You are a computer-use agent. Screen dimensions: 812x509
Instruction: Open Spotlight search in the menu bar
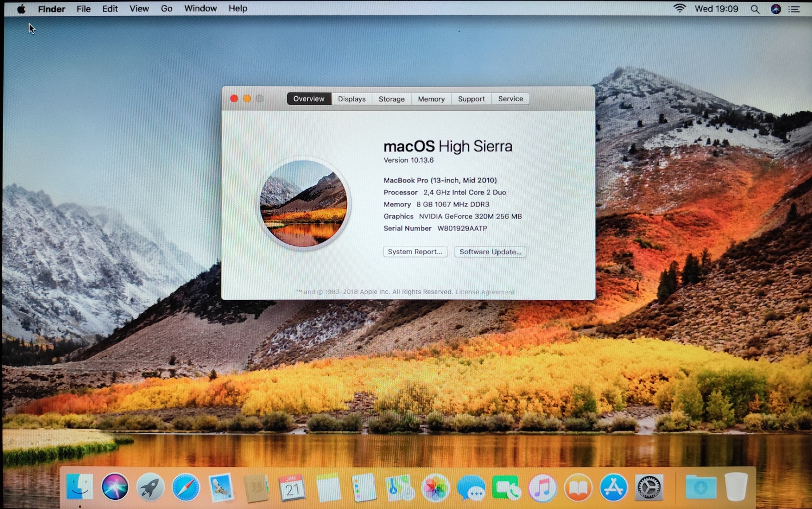click(x=755, y=9)
